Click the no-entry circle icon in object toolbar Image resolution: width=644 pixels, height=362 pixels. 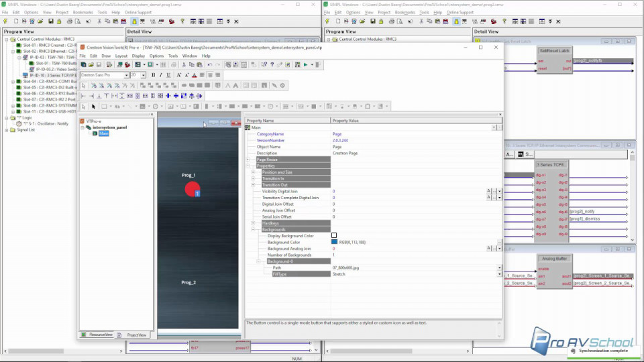pyautogui.click(x=282, y=85)
